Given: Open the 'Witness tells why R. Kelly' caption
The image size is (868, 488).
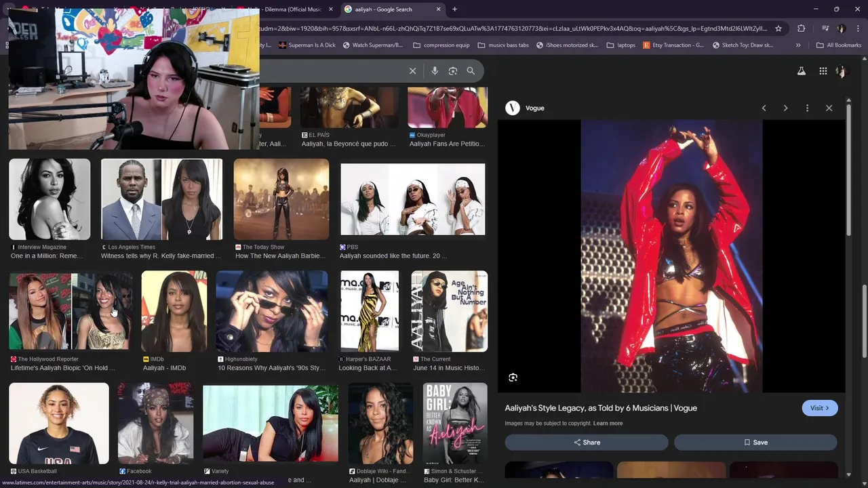Looking at the screenshot, I should coord(161,256).
